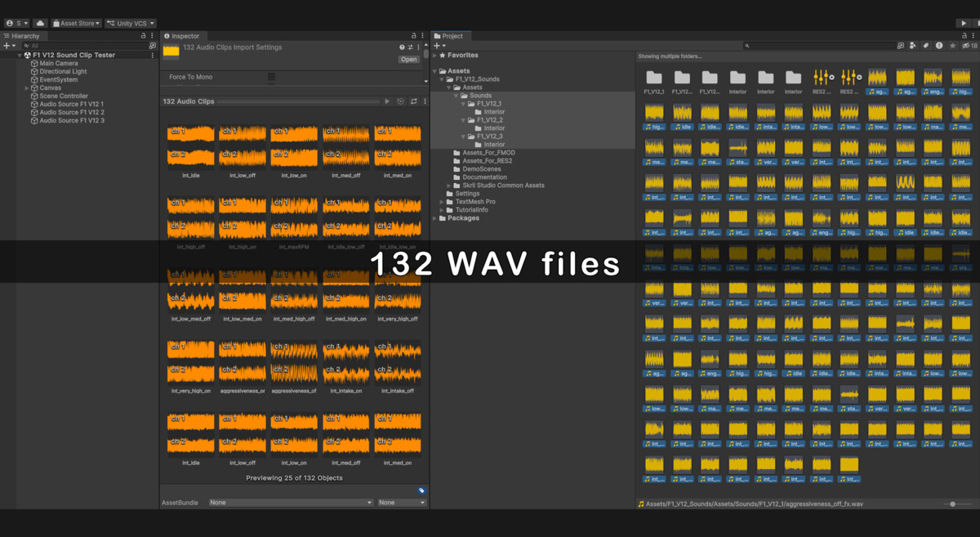Open Search by Import Log Type icon
Image resolution: width=980 pixels, height=537 pixels.
click(x=939, y=46)
